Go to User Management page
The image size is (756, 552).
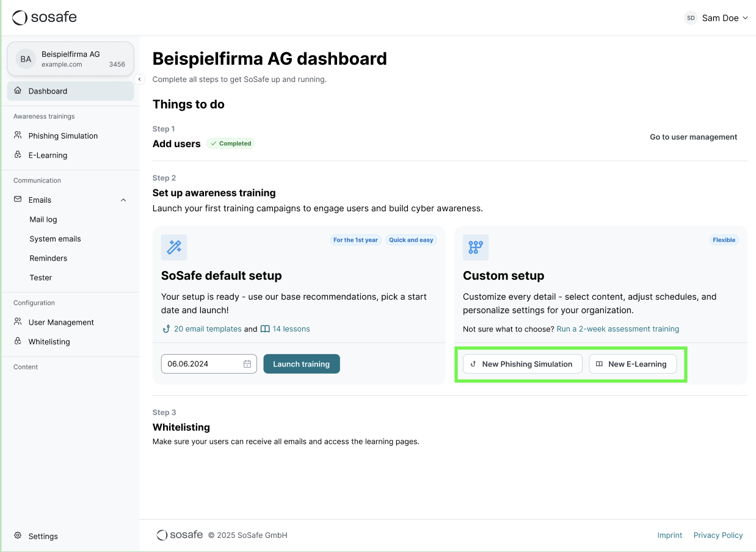tap(61, 322)
